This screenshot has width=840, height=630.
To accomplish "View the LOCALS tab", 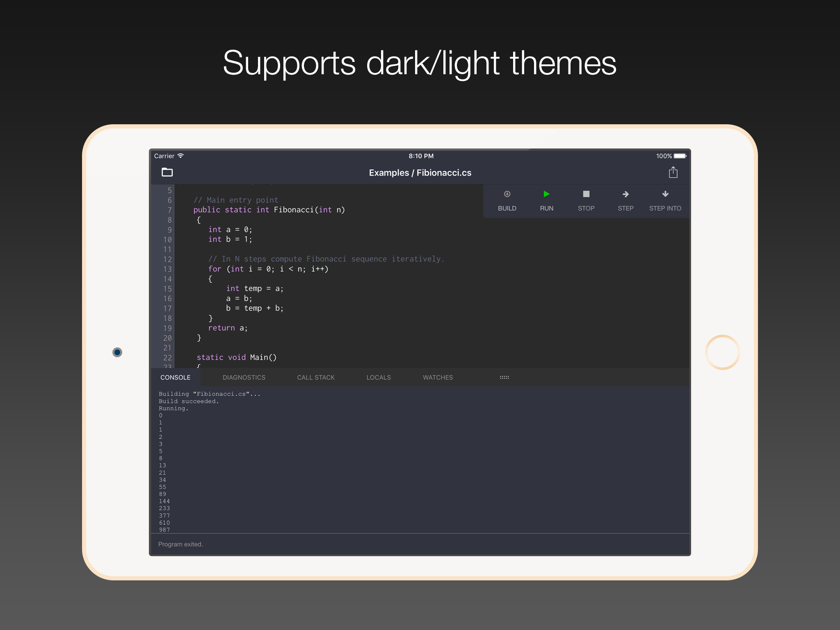I will tap(378, 377).
